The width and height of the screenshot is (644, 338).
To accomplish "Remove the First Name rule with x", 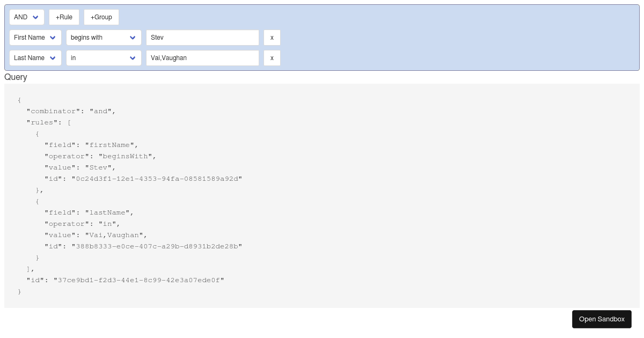I will pyautogui.click(x=272, y=38).
